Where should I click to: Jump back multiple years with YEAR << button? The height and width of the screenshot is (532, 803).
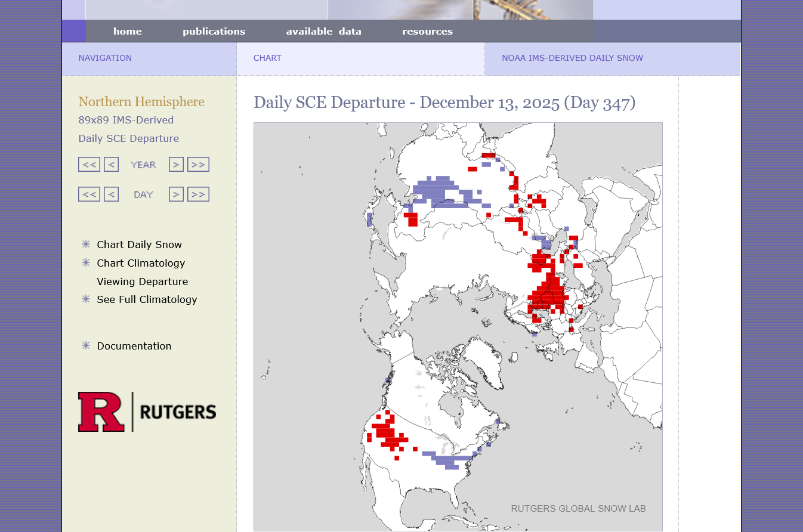[x=89, y=165]
